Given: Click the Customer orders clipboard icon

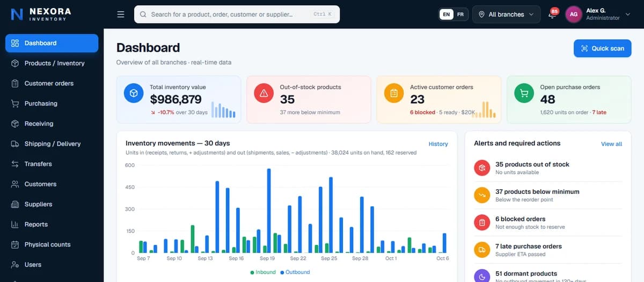Looking at the screenshot, I should 15,83.
